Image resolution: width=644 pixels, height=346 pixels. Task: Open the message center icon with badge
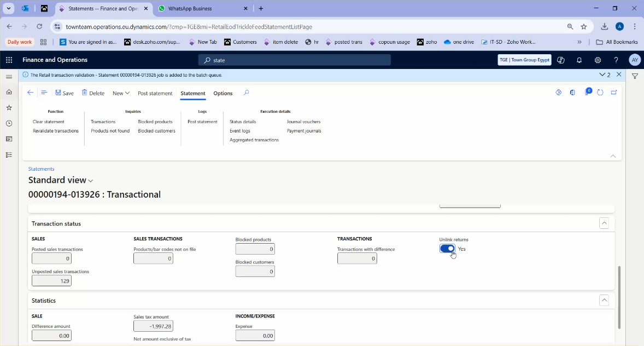click(x=587, y=93)
